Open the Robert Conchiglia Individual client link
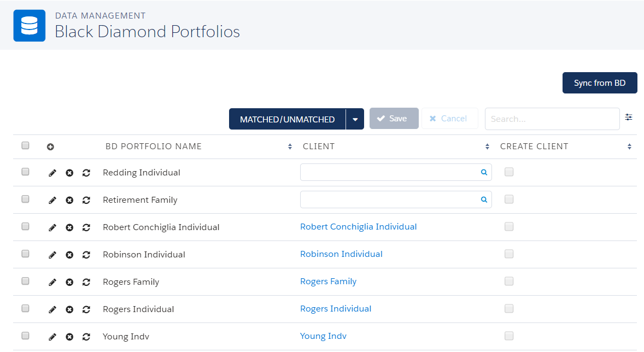644x352 pixels. [x=358, y=227]
